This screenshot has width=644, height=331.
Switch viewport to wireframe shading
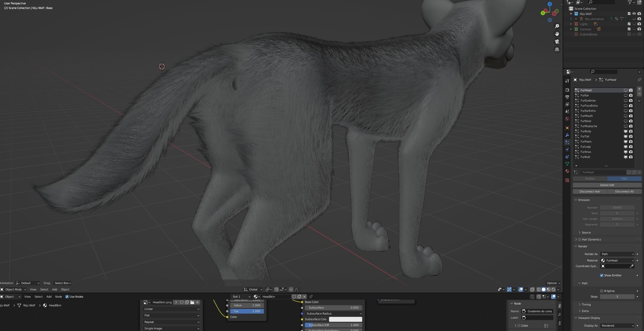click(x=539, y=289)
